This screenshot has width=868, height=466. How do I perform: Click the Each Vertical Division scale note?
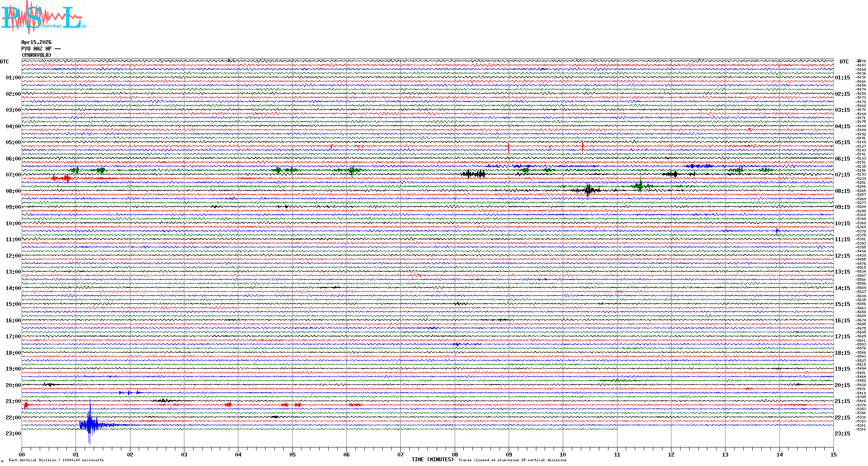pyautogui.click(x=56, y=460)
